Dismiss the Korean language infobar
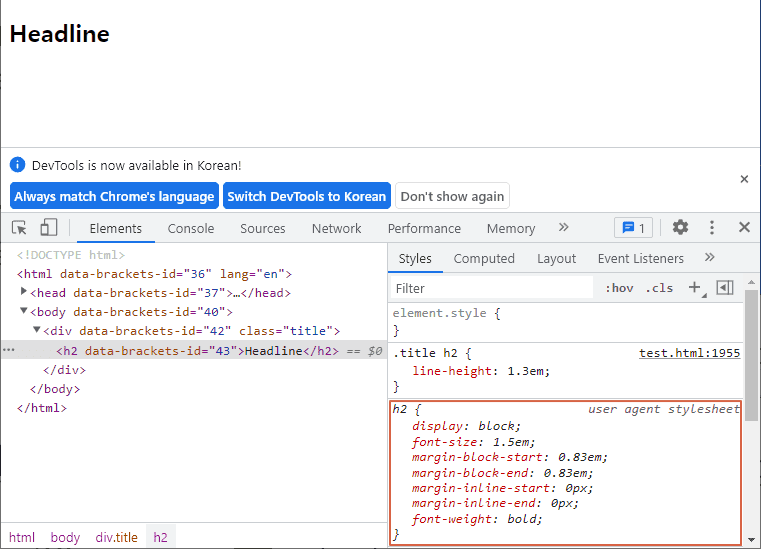 (744, 179)
